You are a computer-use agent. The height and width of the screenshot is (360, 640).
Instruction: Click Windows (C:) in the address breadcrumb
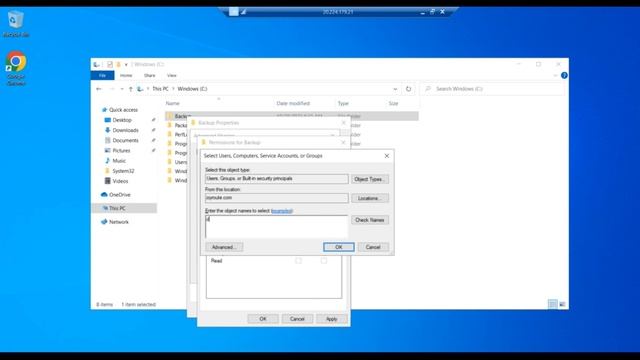[192, 89]
